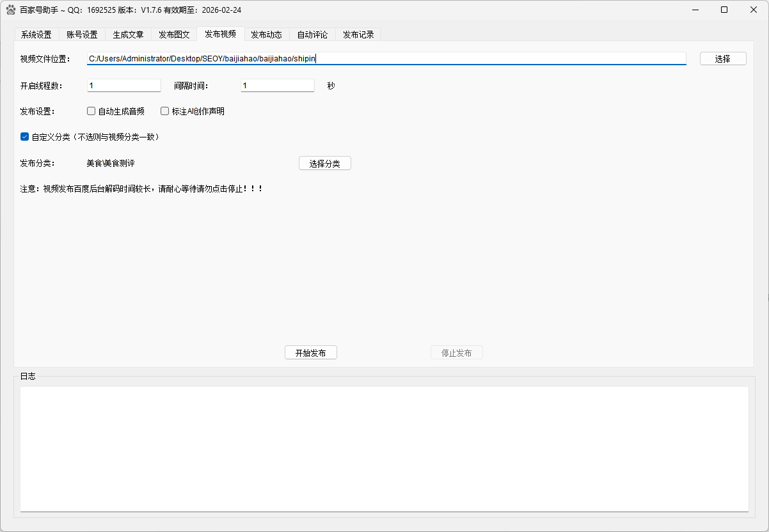
Task: Click the 开启线程数 input box
Action: click(123, 85)
